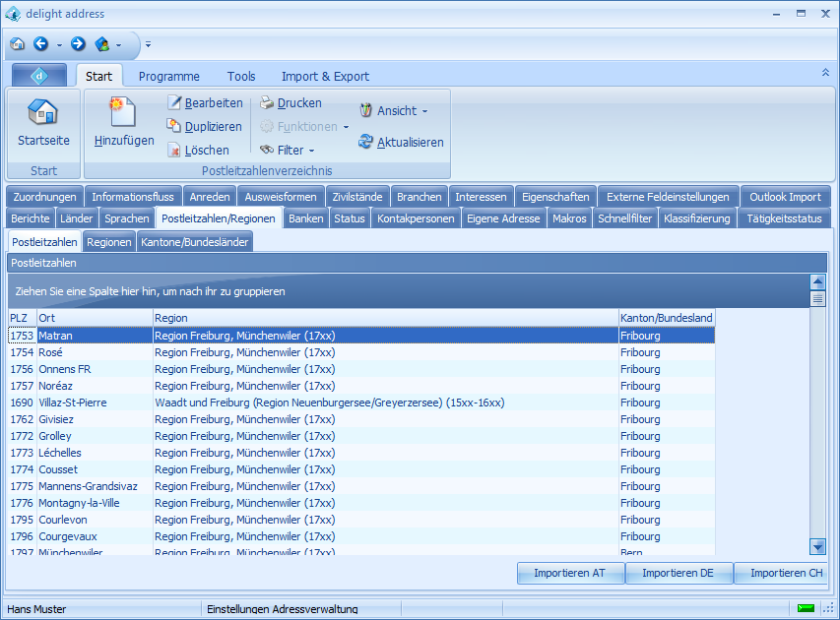Click the Hinzufügen new record icon
Viewport: 840px width, 620px height.
123,111
